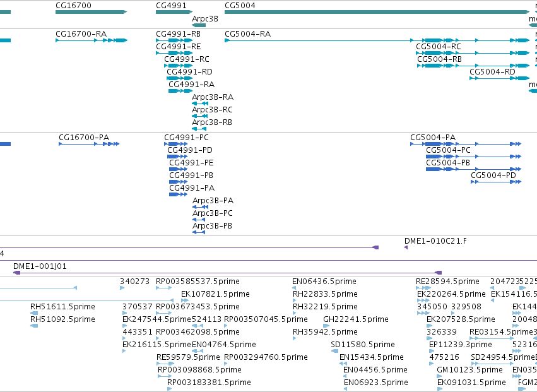Click clone label DME1-001J01
The width and height of the screenshot is (537, 392).
(40, 266)
